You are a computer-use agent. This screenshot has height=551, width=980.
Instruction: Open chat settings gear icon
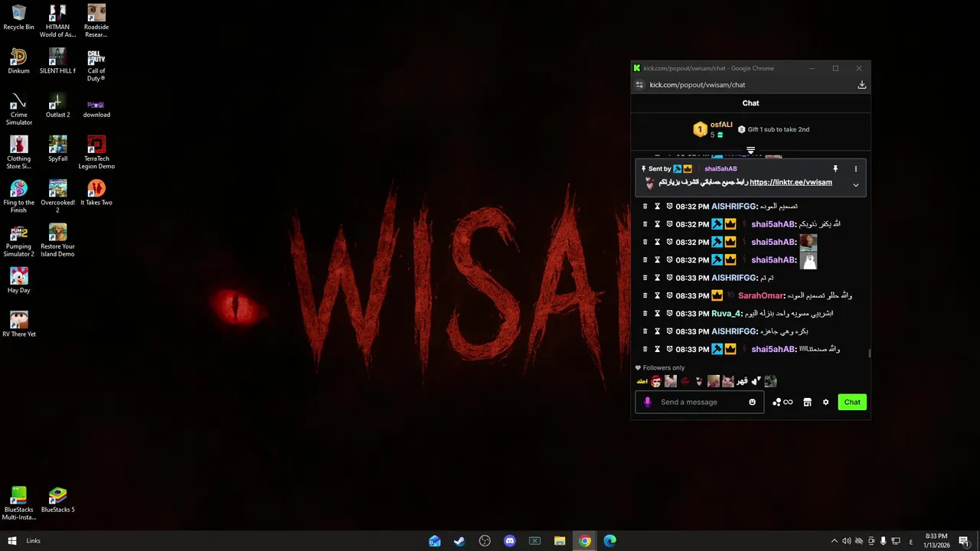825,402
